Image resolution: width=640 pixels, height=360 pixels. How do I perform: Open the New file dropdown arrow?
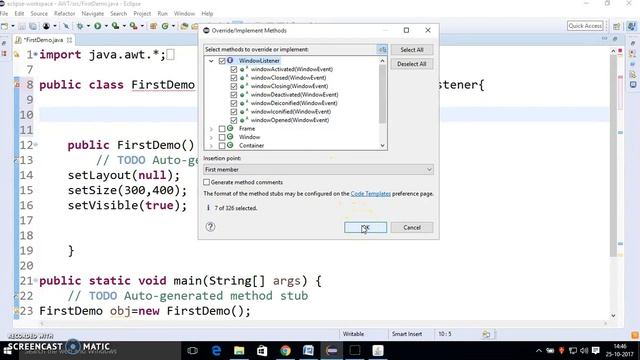point(13,27)
